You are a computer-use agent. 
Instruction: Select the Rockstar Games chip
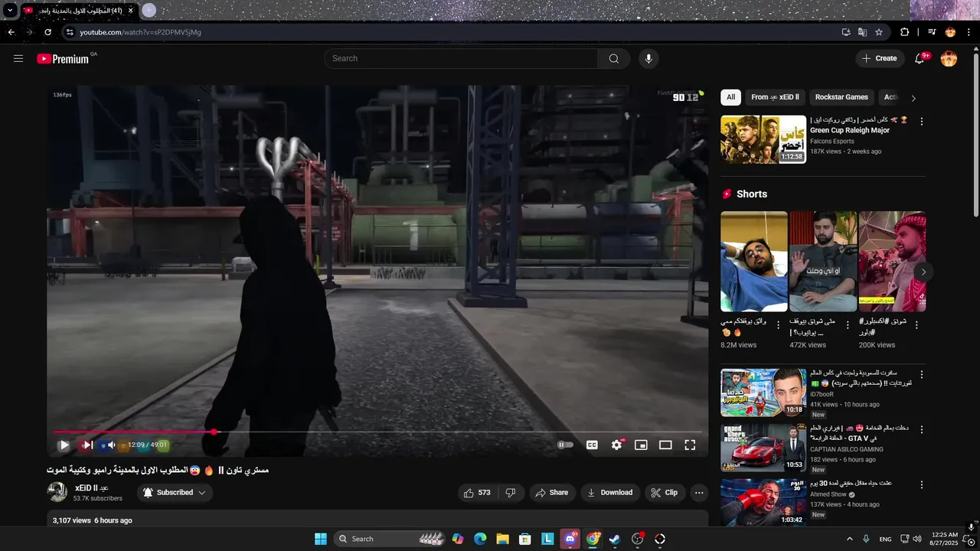click(x=841, y=97)
